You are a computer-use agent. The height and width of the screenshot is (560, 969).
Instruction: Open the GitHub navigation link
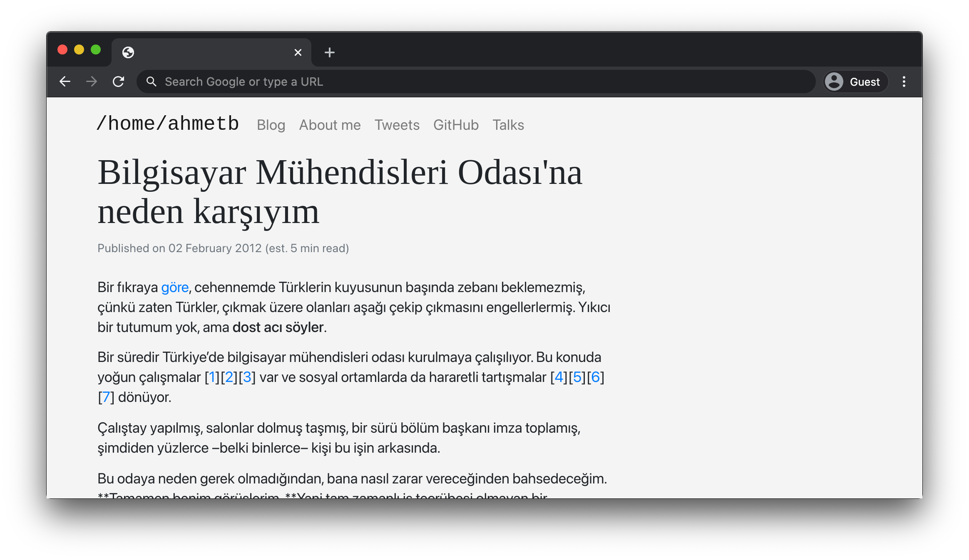click(x=456, y=125)
